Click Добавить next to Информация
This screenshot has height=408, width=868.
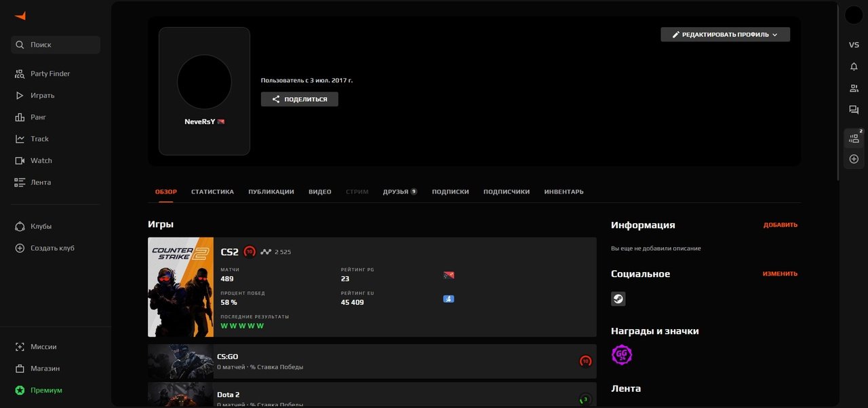coord(781,225)
